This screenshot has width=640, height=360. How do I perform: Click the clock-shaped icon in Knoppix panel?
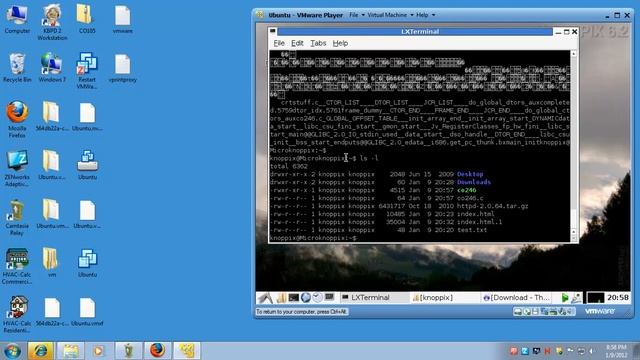pyautogui.click(x=317, y=298)
